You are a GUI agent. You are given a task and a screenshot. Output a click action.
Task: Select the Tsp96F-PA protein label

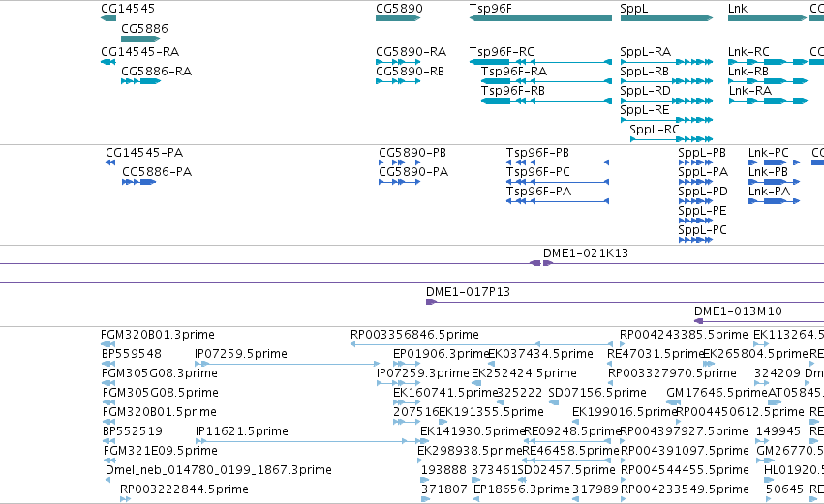(x=538, y=192)
